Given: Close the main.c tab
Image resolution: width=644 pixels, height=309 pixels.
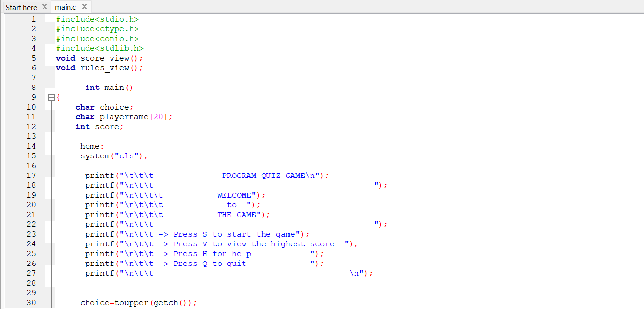Looking at the screenshot, I should (x=84, y=7).
